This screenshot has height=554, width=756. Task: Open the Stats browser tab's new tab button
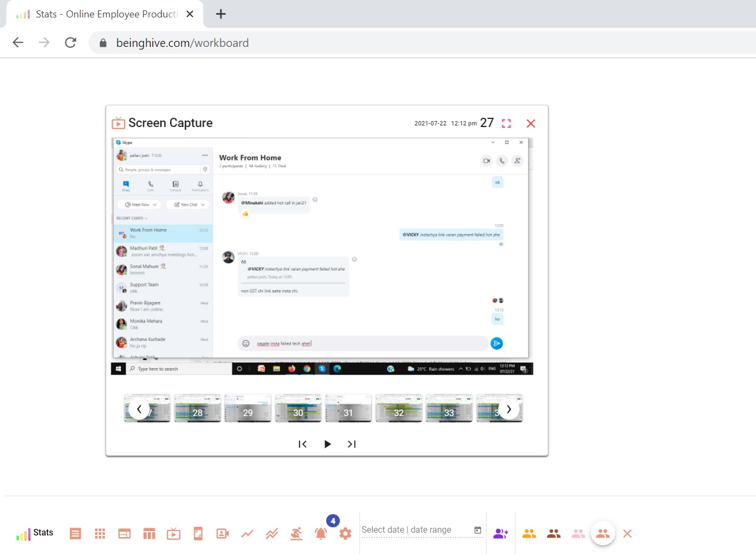(220, 14)
